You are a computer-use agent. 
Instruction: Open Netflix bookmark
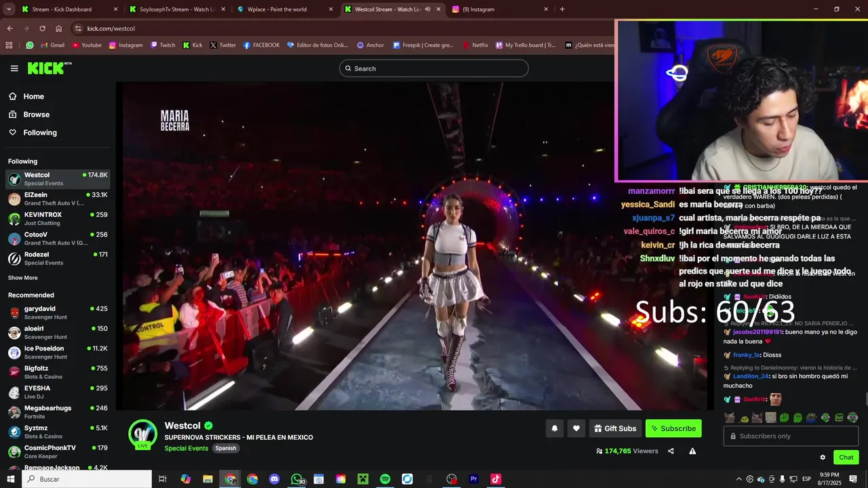pyautogui.click(x=475, y=45)
